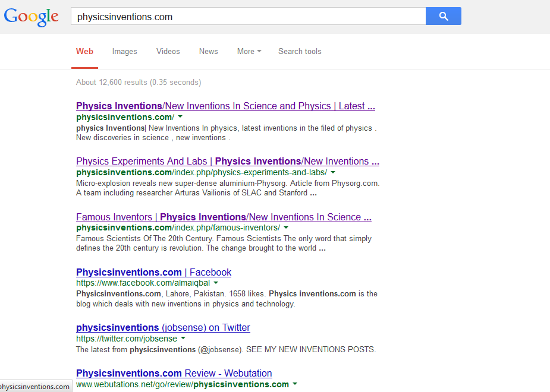Open the "Physics Inventions/New Inventions In Science" result

pyautogui.click(x=225, y=106)
